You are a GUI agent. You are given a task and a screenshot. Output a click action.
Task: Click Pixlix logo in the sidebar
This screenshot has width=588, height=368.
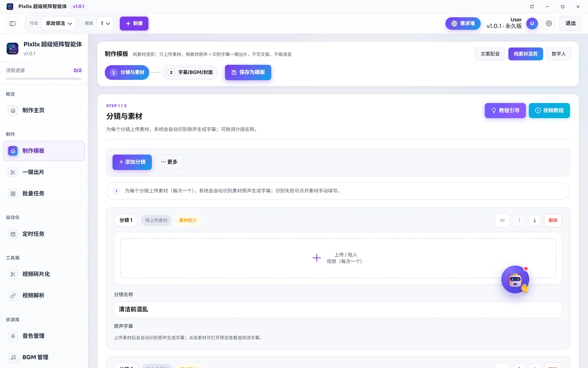(x=12, y=49)
